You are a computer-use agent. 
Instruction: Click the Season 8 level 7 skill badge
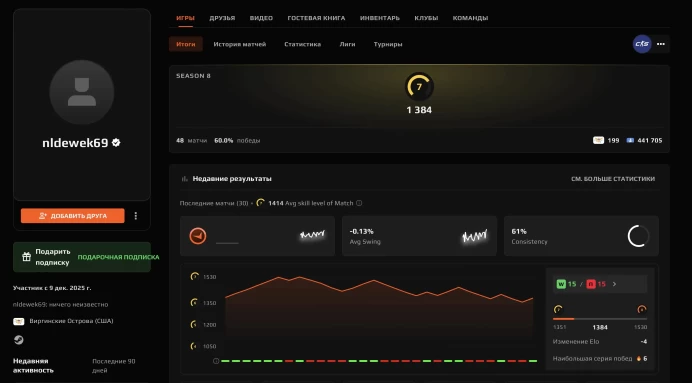[419, 87]
